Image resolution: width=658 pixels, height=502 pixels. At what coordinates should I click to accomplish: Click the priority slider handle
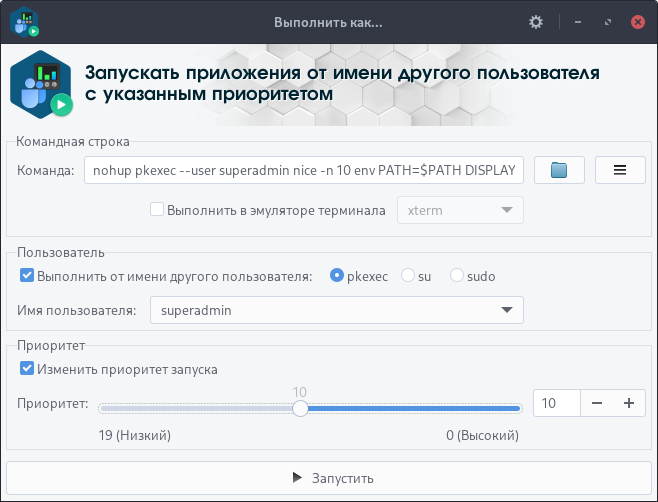(299, 408)
